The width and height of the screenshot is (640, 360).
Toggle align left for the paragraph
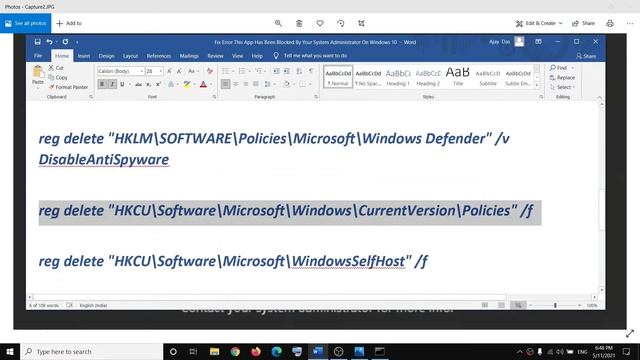pos(225,84)
